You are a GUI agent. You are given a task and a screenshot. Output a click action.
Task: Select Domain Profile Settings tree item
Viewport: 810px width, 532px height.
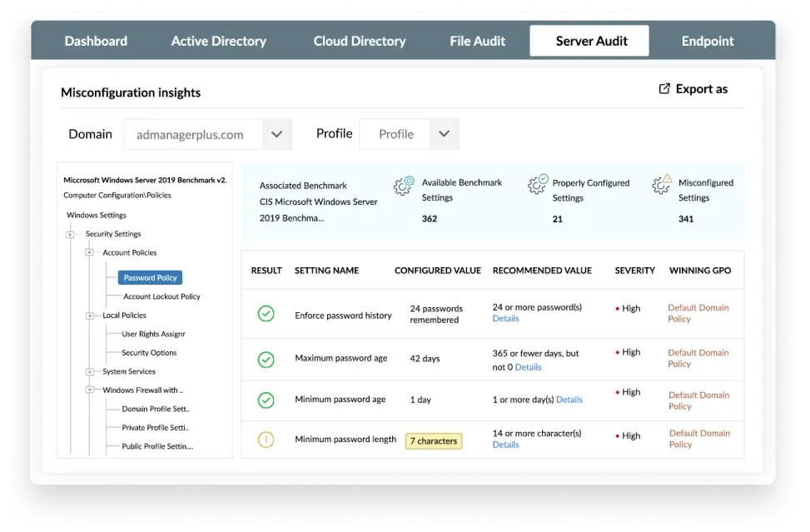click(156, 409)
